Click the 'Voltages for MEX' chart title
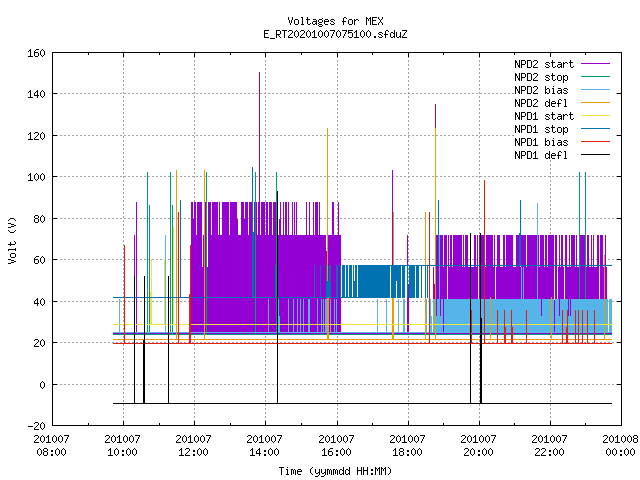 click(x=335, y=21)
